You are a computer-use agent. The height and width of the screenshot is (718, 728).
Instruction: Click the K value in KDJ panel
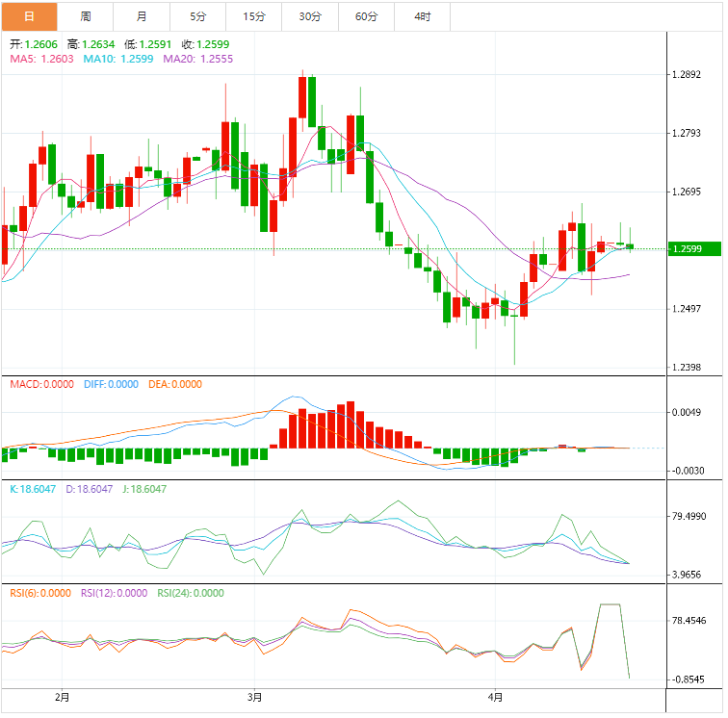(35, 489)
